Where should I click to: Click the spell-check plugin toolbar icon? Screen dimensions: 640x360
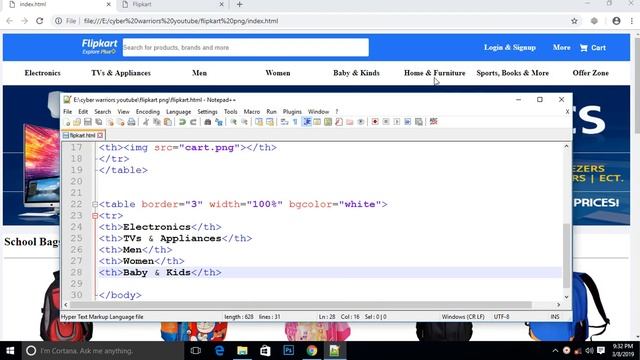click(433, 122)
